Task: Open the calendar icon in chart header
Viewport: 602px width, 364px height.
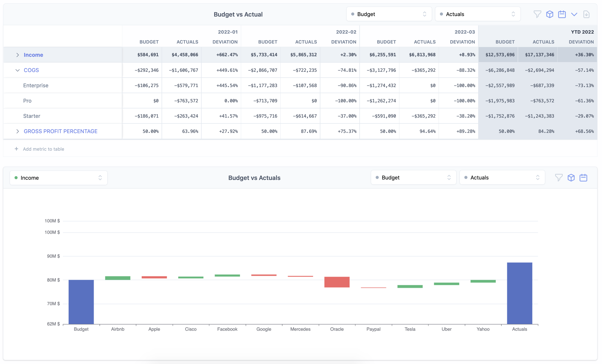Action: [x=583, y=178]
